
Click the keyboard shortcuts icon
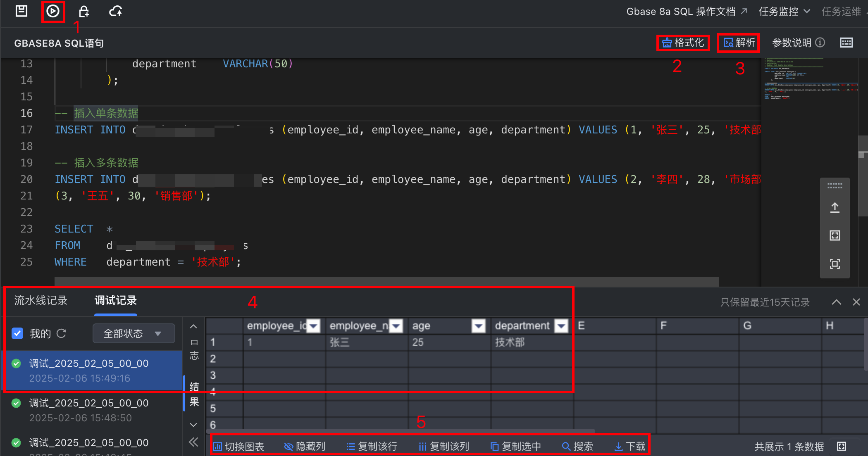click(x=846, y=43)
